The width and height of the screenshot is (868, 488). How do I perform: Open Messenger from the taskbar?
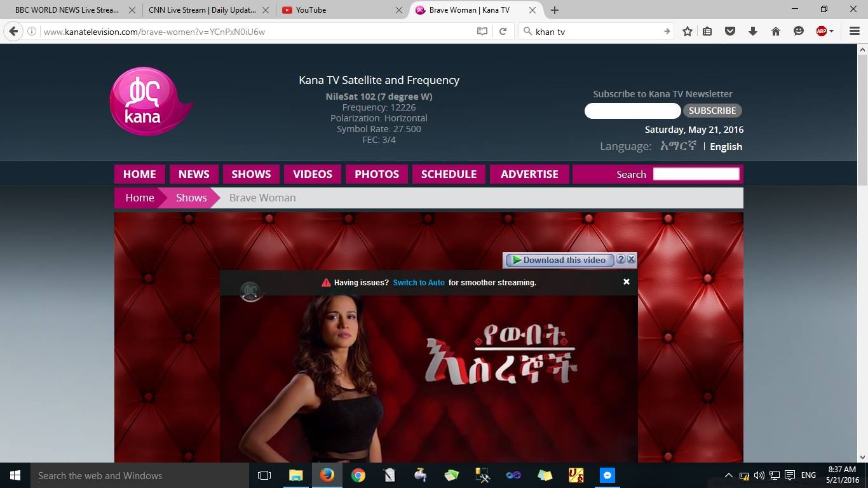click(x=607, y=475)
